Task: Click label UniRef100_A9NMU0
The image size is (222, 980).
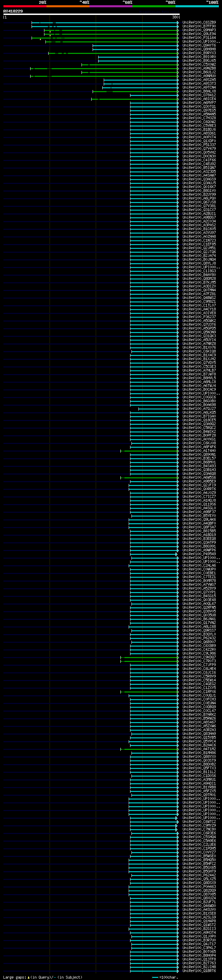Action: (199, 76)
